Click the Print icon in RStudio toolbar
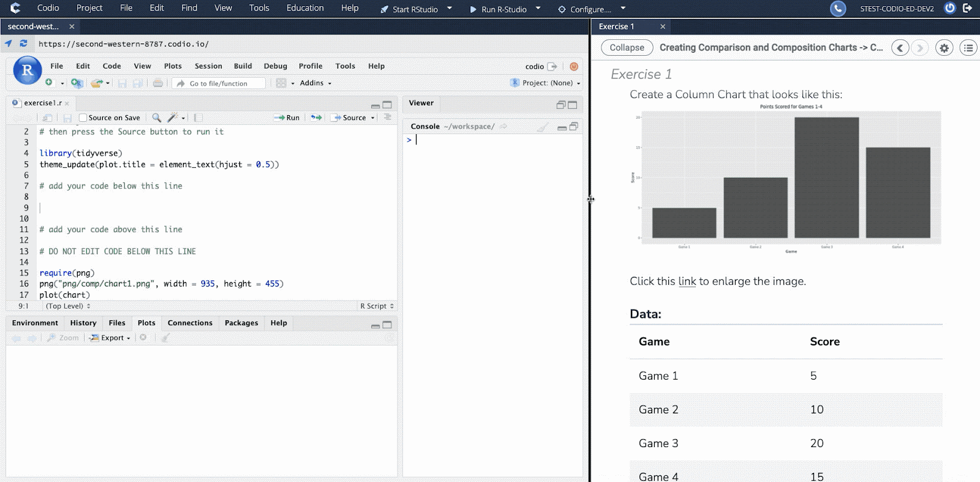Image resolution: width=980 pixels, height=482 pixels. 158,83
